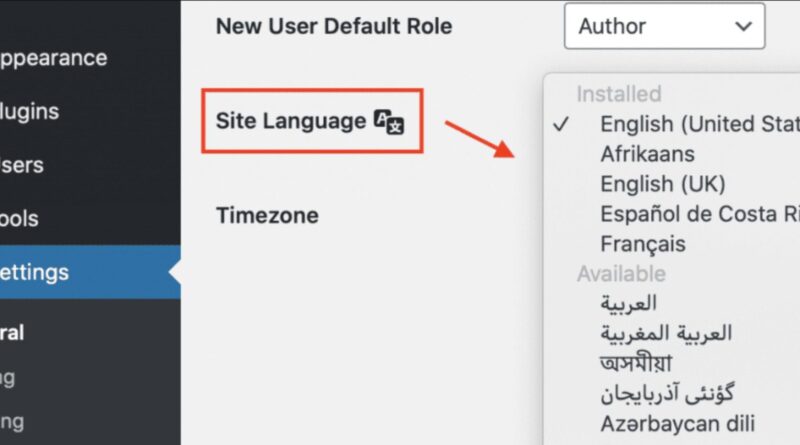Choose the first Arabic language option
Image resolution: width=800 pixels, height=445 pixels.
629,303
